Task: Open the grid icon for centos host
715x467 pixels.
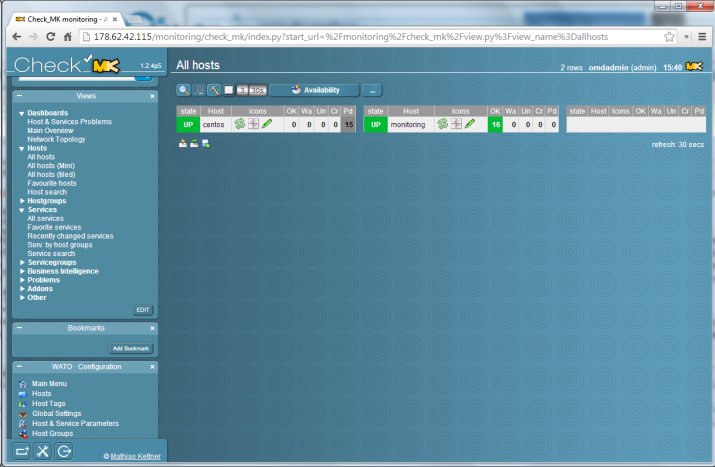Action: click(254, 124)
